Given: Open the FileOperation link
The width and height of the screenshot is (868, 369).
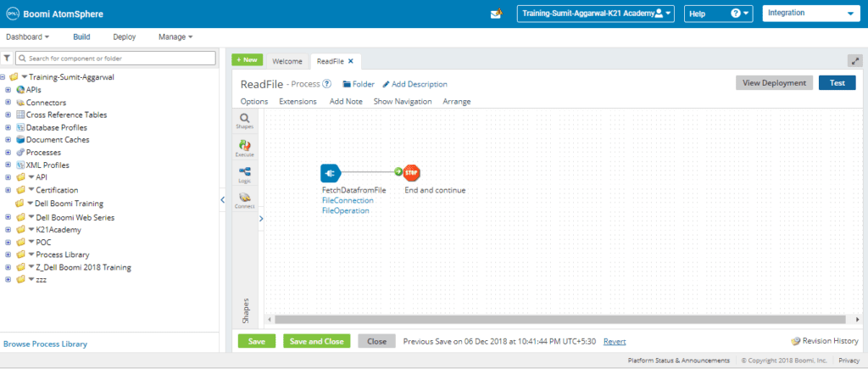Looking at the screenshot, I should (x=346, y=210).
